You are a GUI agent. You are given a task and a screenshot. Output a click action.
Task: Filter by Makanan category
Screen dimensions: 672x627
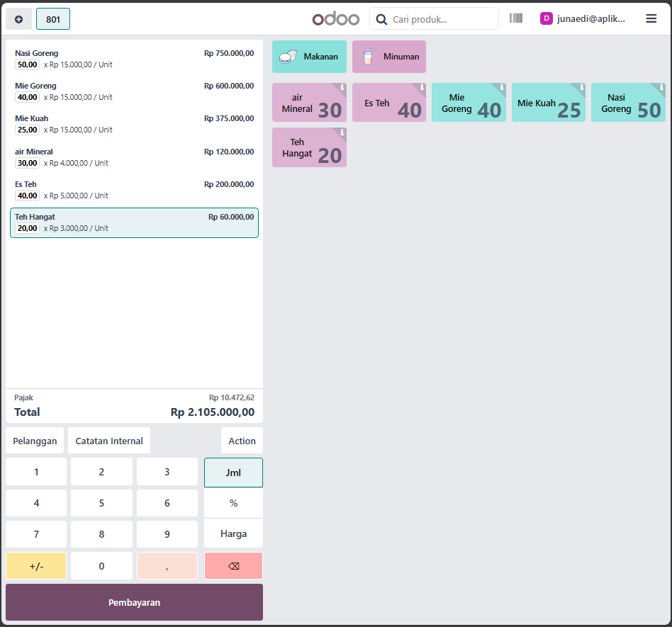point(309,57)
